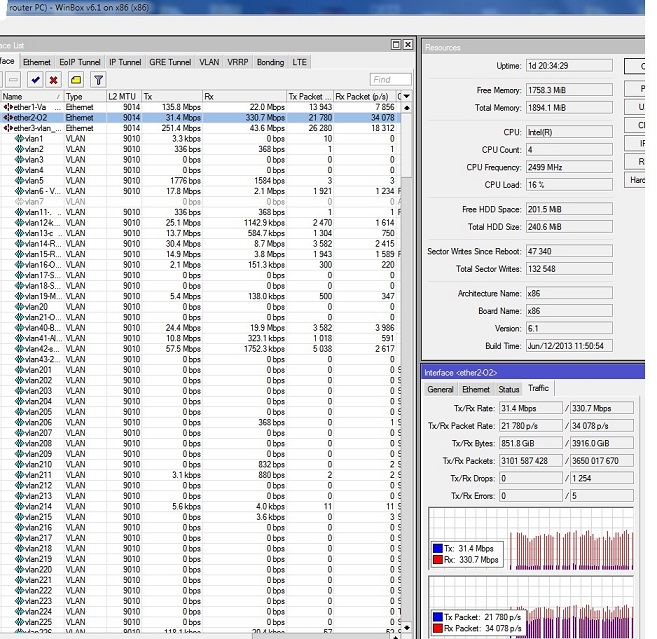Screen dimensions: 657x639
Task: Click the ether3-vlan interface icon
Action: click(x=8, y=128)
